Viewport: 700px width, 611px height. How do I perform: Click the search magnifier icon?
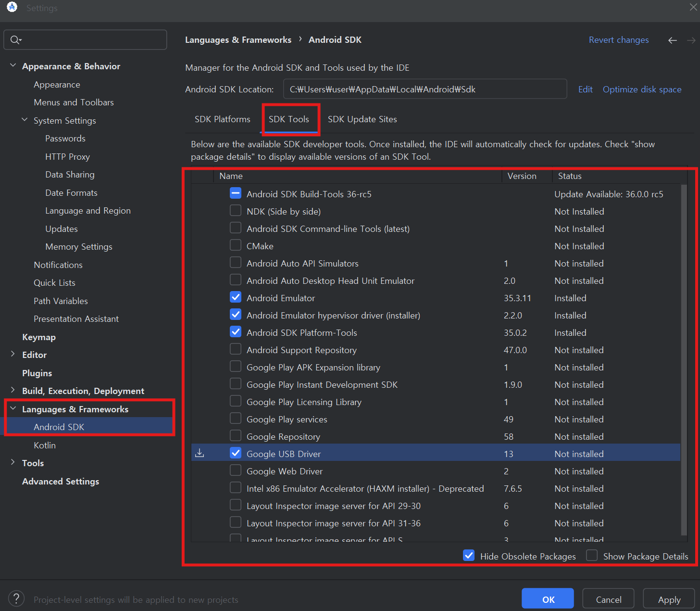(14, 39)
